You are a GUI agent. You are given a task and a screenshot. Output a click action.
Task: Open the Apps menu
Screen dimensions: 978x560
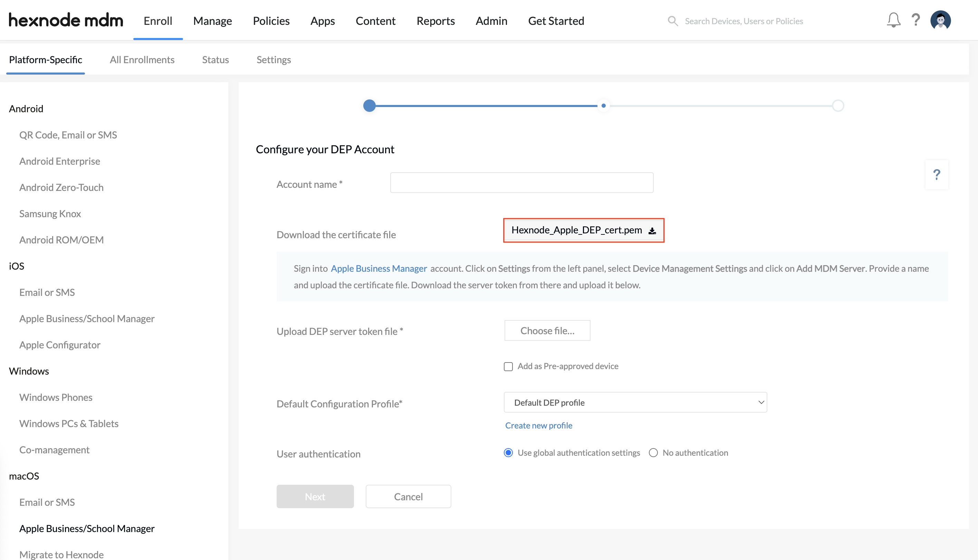coord(322,21)
